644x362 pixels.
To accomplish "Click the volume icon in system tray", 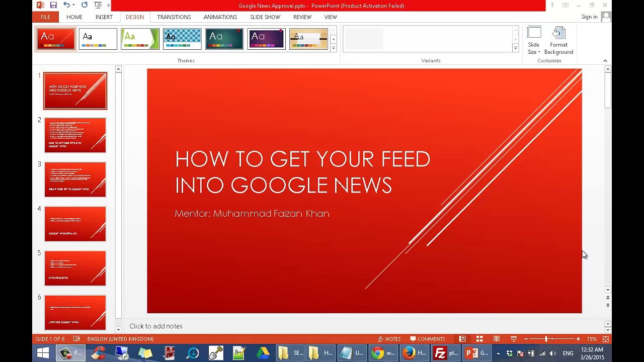I will (552, 353).
